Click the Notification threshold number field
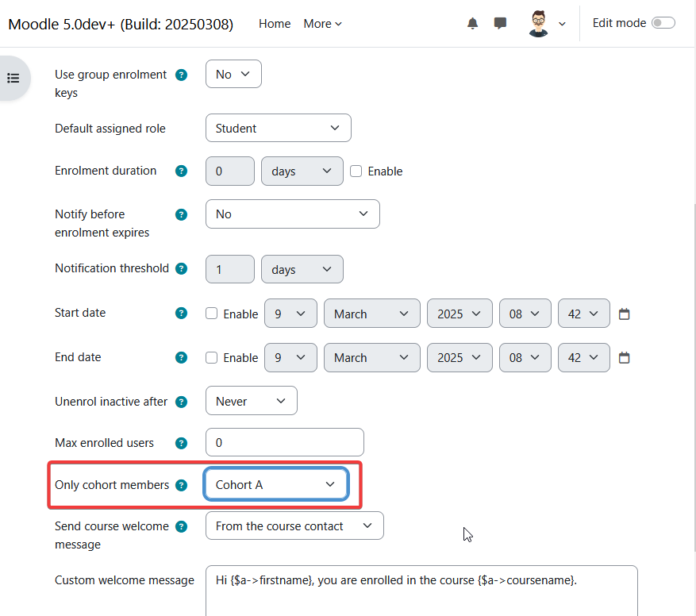This screenshot has height=616, width=696. [x=230, y=269]
